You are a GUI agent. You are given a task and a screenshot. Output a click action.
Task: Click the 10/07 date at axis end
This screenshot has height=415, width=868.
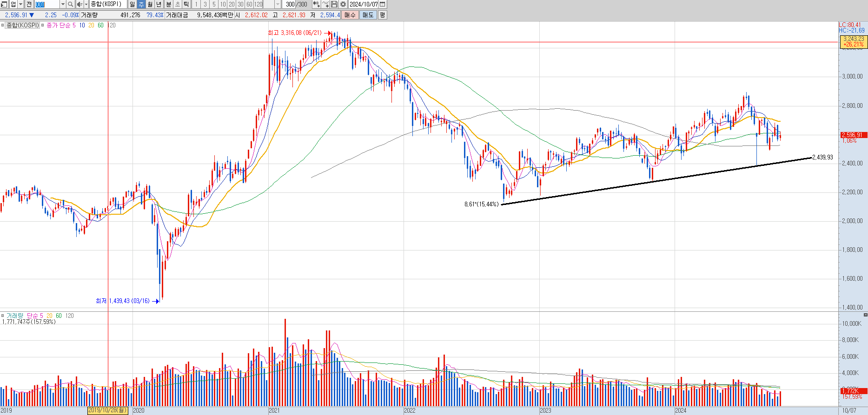[x=849, y=410]
